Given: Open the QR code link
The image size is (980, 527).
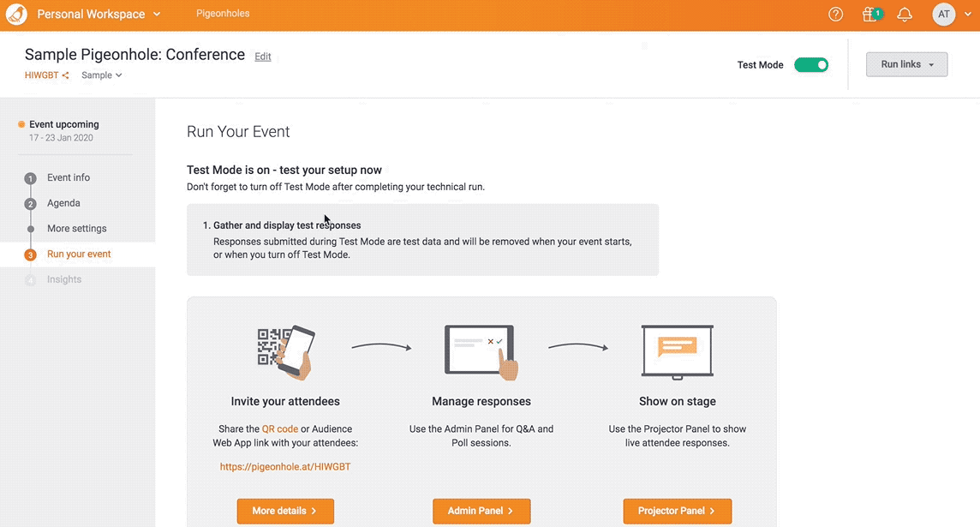Looking at the screenshot, I should click(279, 428).
